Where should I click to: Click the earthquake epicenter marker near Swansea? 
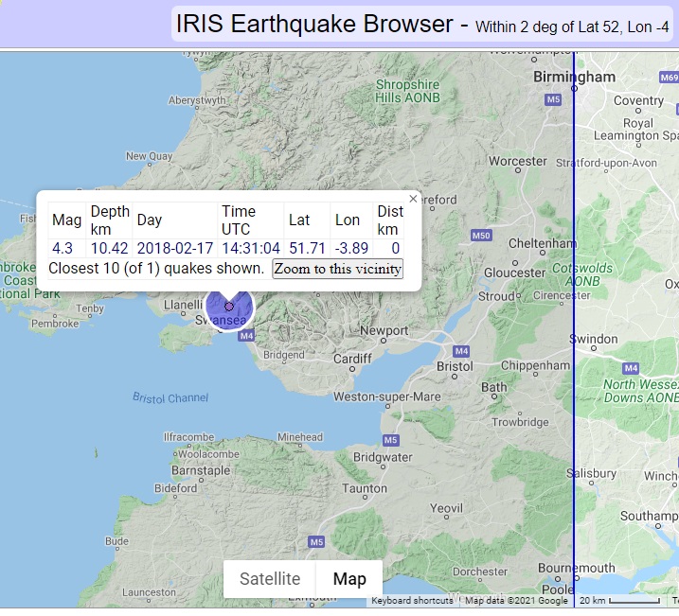coord(229,307)
